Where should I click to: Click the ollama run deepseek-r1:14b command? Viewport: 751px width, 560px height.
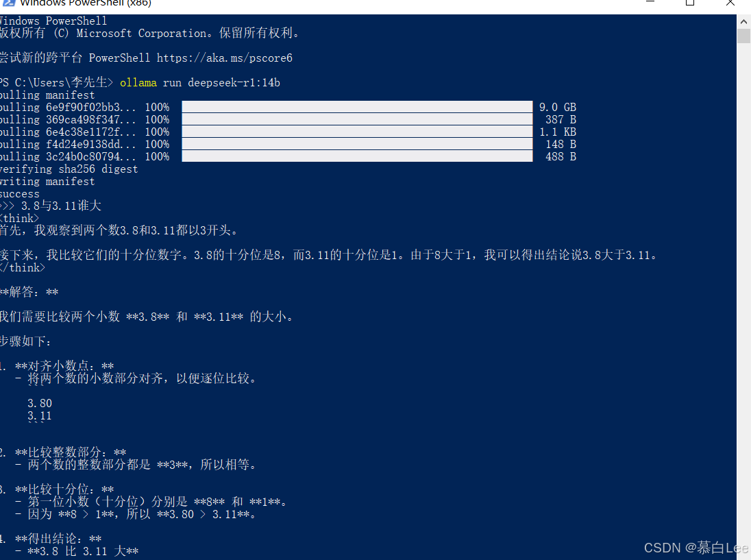pos(199,83)
